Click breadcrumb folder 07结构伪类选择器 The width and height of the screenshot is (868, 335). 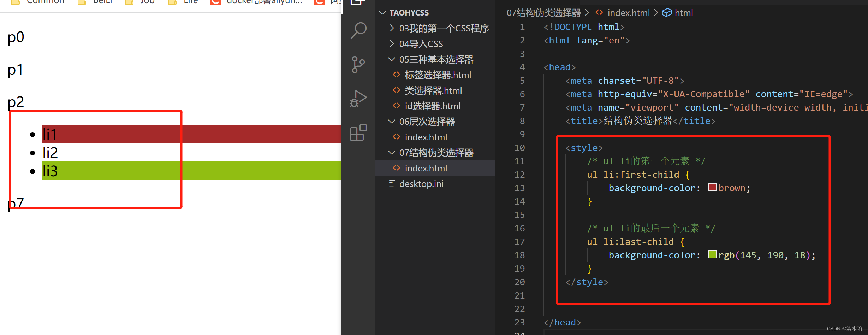click(543, 13)
